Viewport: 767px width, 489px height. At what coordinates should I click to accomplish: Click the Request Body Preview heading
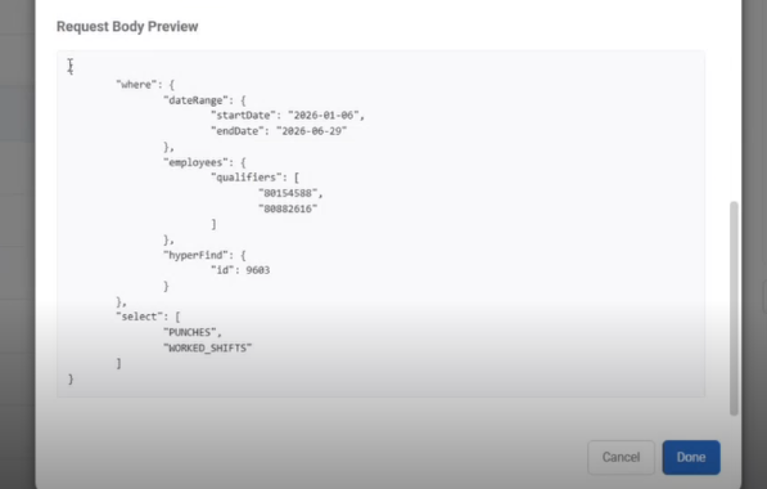[127, 26]
